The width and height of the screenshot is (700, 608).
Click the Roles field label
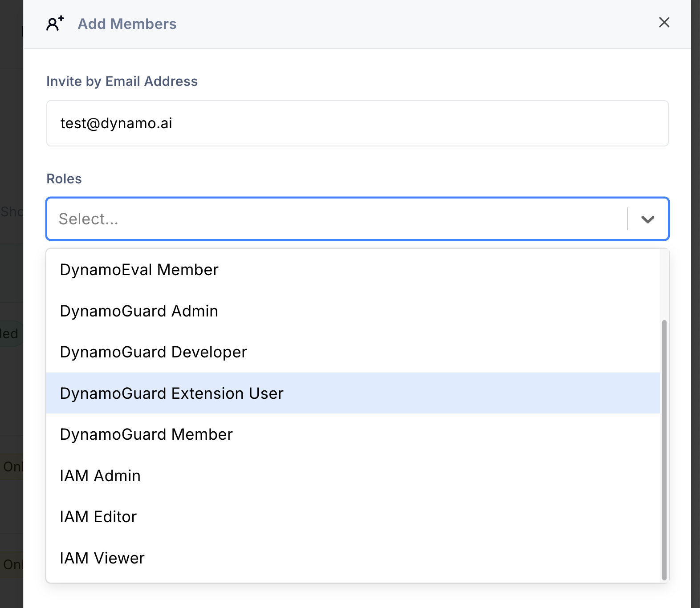[x=64, y=179]
